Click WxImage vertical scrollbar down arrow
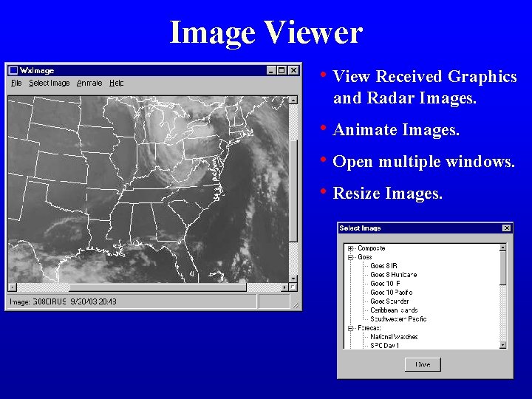532x399 pixels. (x=293, y=279)
